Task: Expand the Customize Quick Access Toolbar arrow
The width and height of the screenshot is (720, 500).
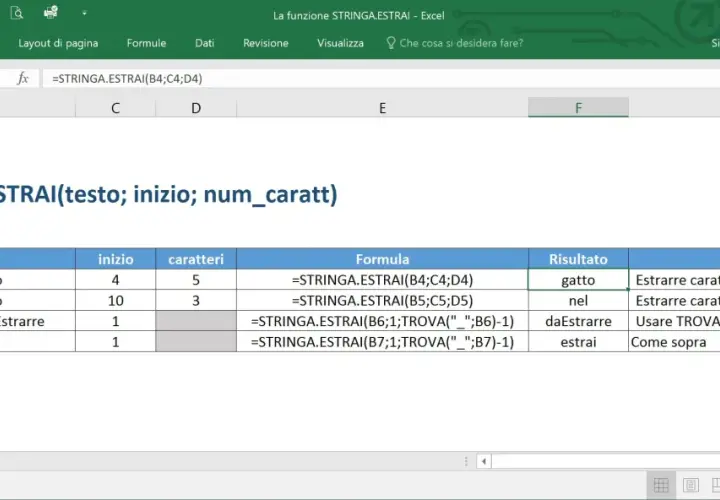Action: tap(84, 13)
